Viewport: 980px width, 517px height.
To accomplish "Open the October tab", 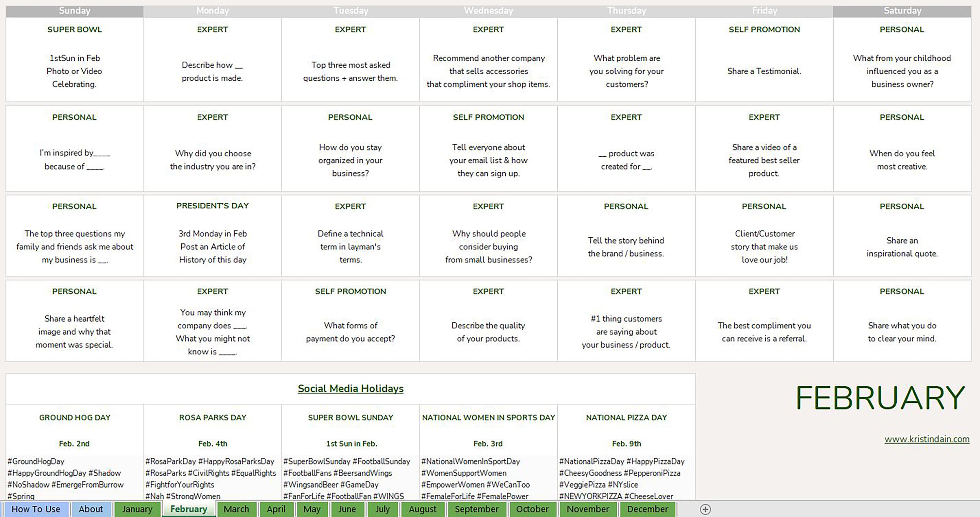I will [x=532, y=509].
